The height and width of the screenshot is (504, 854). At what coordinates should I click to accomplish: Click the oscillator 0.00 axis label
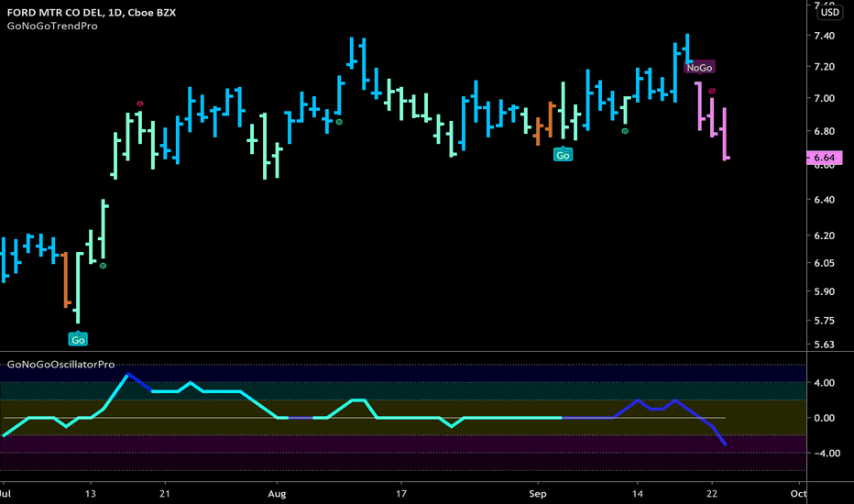(824, 418)
